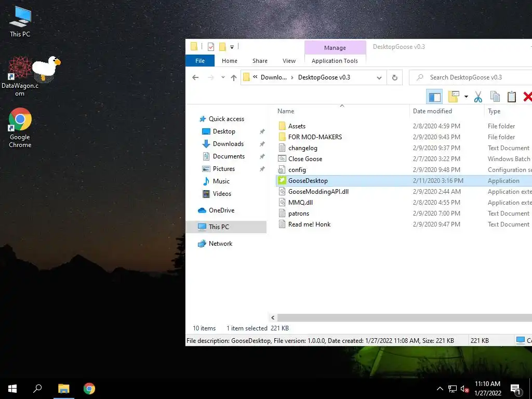Image resolution: width=532 pixels, height=399 pixels.
Task: Click Downlo... breadcrumb in address bar
Action: pyautogui.click(x=273, y=77)
